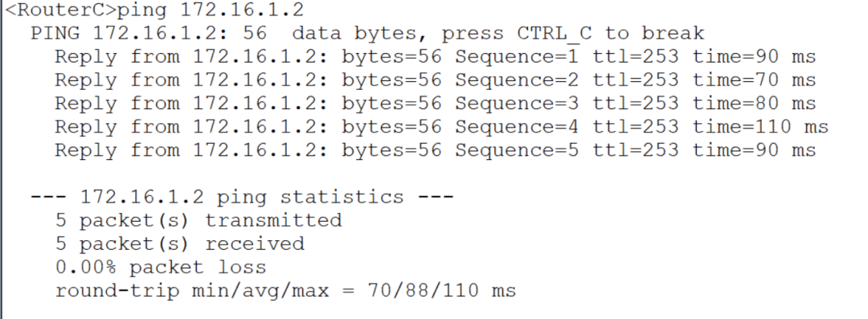The width and height of the screenshot is (868, 319).
Task: Click the round-trip min/avg/max line
Action: (x=285, y=290)
